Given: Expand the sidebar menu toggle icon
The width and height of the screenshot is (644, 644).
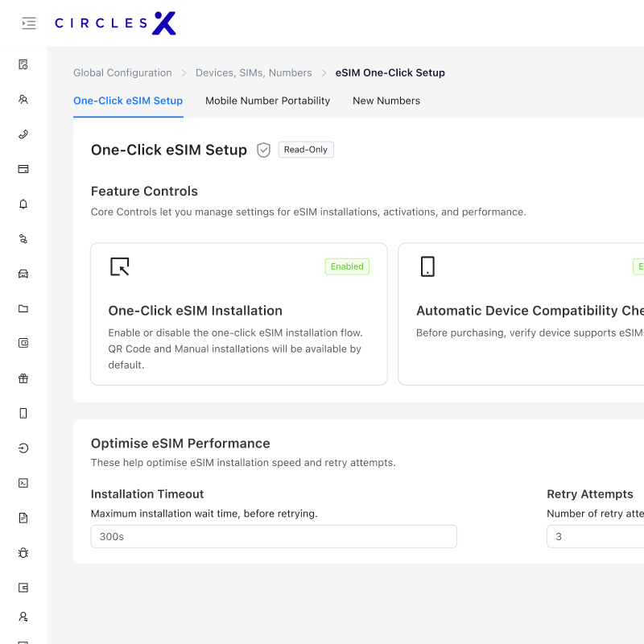Looking at the screenshot, I should pos(29,23).
